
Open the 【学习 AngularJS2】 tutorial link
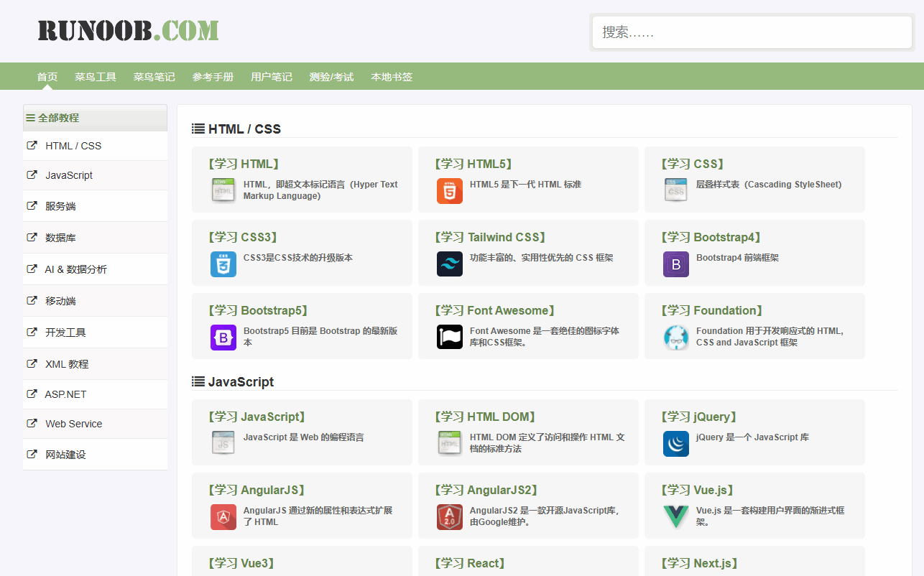486,490
